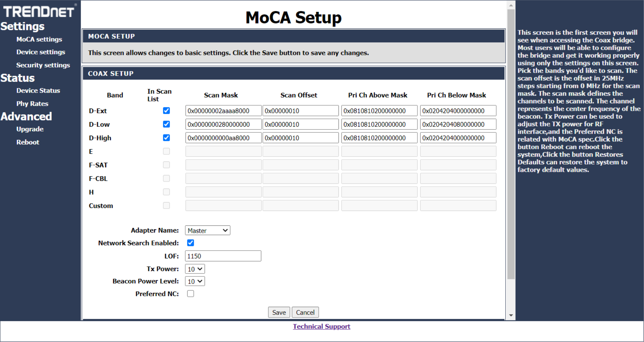The width and height of the screenshot is (644, 342).
Task: Open Device settings page
Action: click(41, 52)
